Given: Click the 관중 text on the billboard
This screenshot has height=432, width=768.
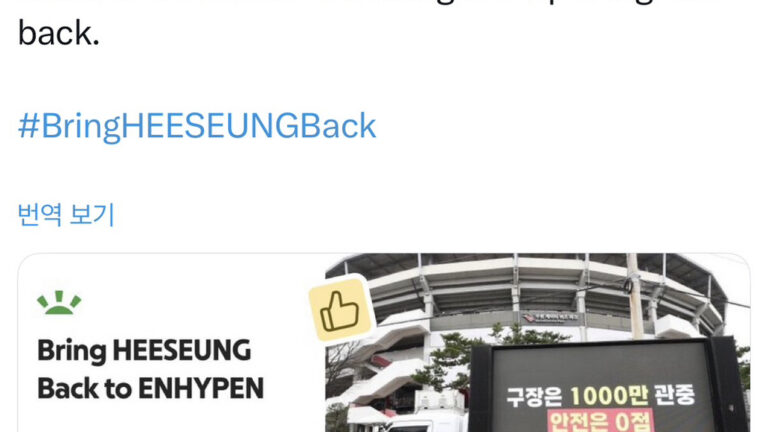Looking at the screenshot, I should click(x=674, y=395).
